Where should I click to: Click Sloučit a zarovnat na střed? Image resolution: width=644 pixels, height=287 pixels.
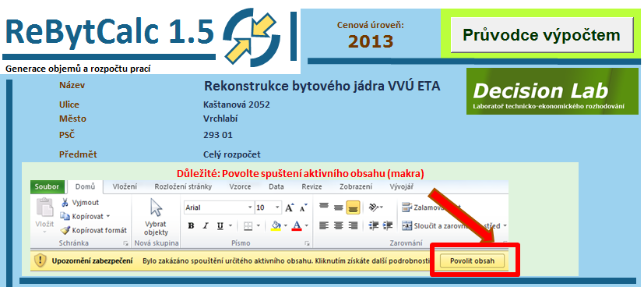(451, 225)
